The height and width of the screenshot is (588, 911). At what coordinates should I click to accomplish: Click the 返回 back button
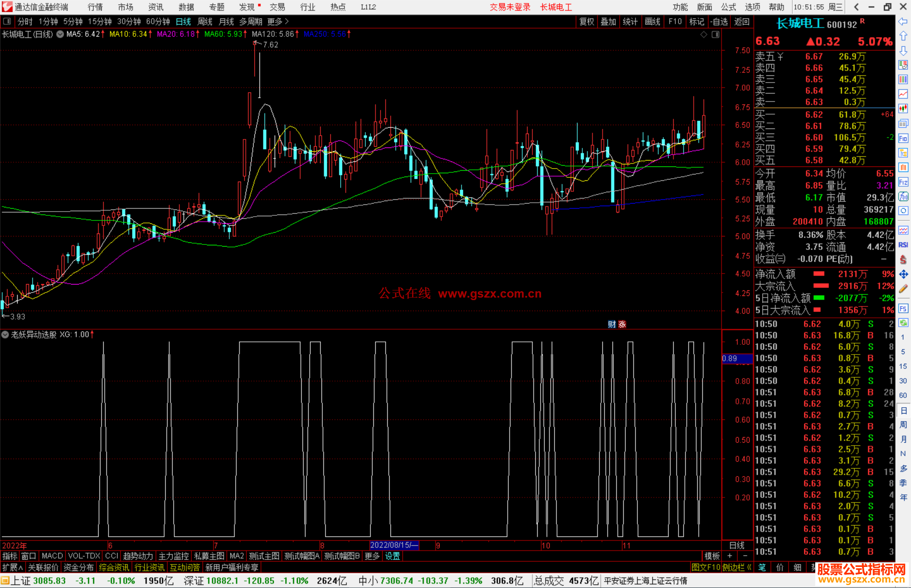[x=742, y=21]
